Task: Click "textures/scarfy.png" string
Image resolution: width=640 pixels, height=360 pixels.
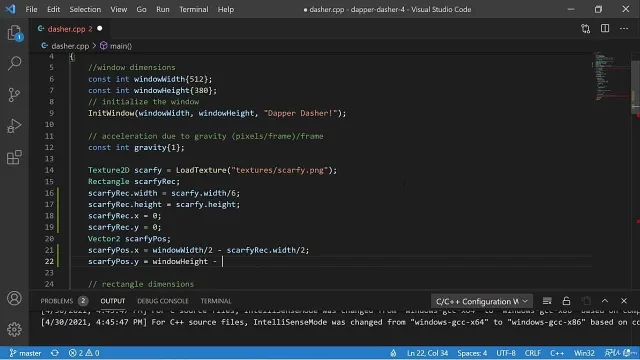Action: coord(280,170)
